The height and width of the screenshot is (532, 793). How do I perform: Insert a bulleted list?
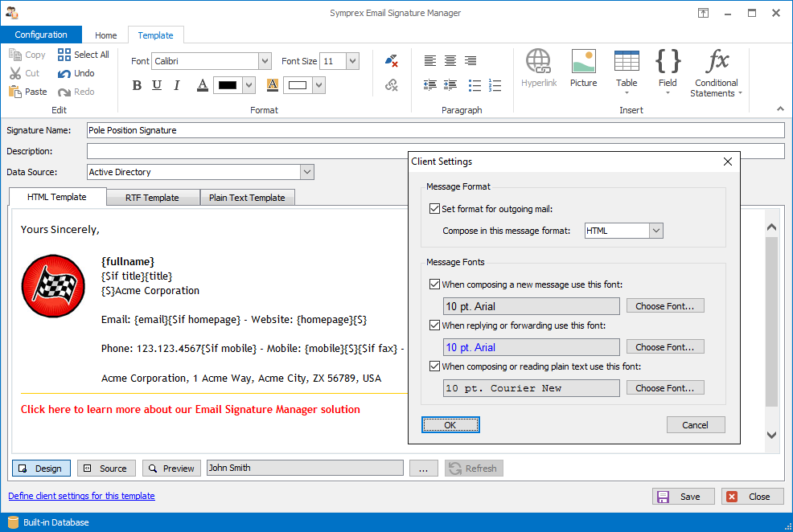click(x=475, y=85)
